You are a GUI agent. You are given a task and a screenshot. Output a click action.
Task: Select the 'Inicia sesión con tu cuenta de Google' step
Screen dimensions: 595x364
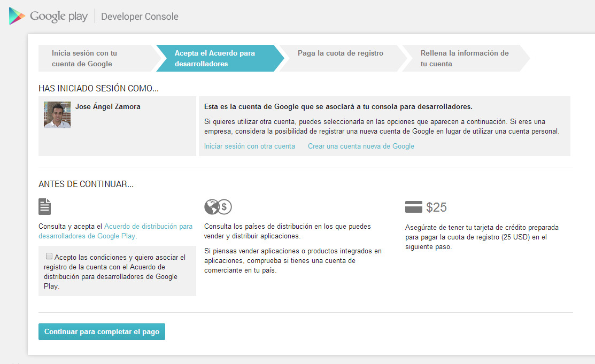pyautogui.click(x=91, y=58)
